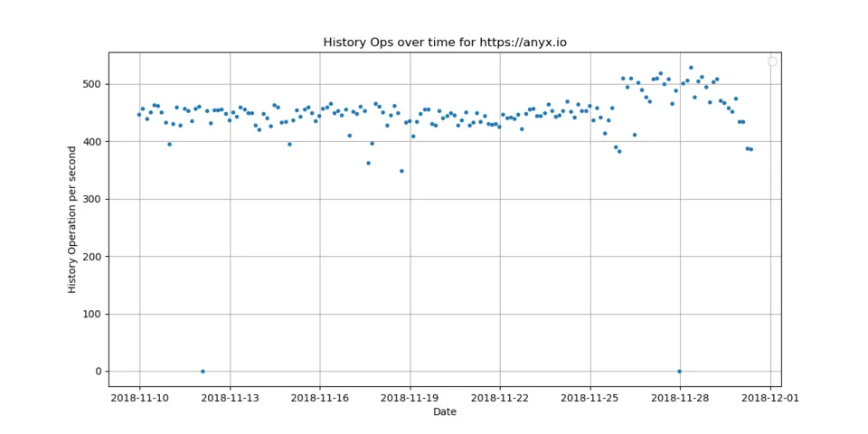Click the x-axis tick label 2018-12-01
The height and width of the screenshot is (434, 868).
coord(770,398)
